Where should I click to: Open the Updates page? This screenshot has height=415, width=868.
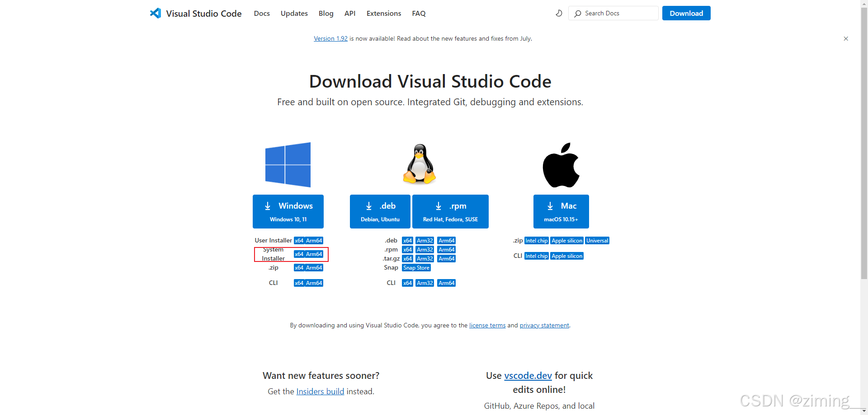point(294,13)
